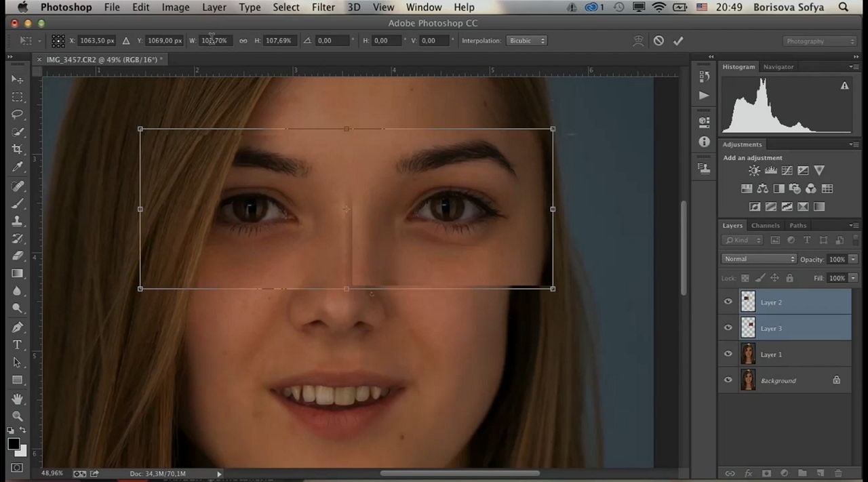Switch to the Channels tab
The width and height of the screenshot is (868, 482).
pyautogui.click(x=765, y=225)
